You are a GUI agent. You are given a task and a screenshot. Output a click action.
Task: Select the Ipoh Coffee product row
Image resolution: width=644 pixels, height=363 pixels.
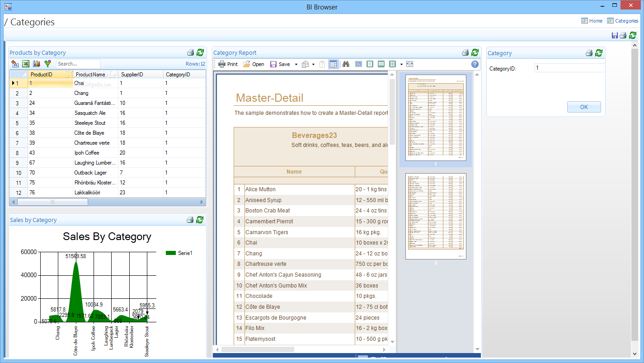pos(108,153)
